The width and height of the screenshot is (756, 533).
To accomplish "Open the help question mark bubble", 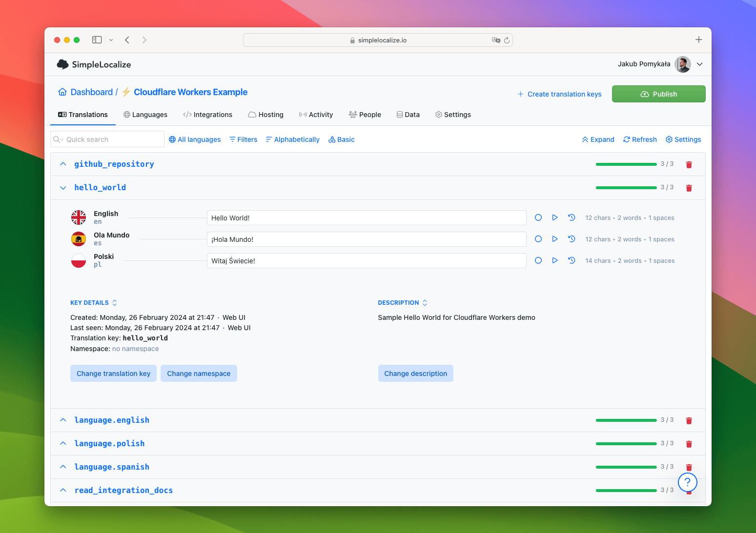I will tap(688, 482).
